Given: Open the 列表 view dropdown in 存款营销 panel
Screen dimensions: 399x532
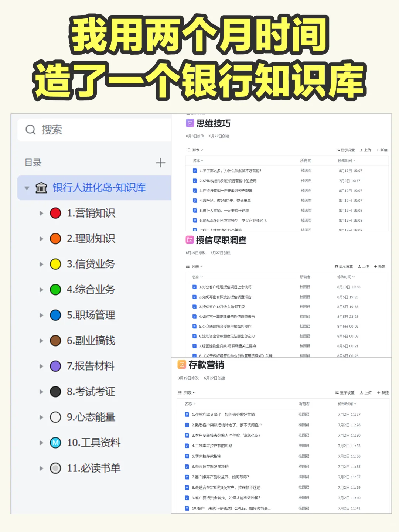Looking at the screenshot, I should tap(187, 393).
